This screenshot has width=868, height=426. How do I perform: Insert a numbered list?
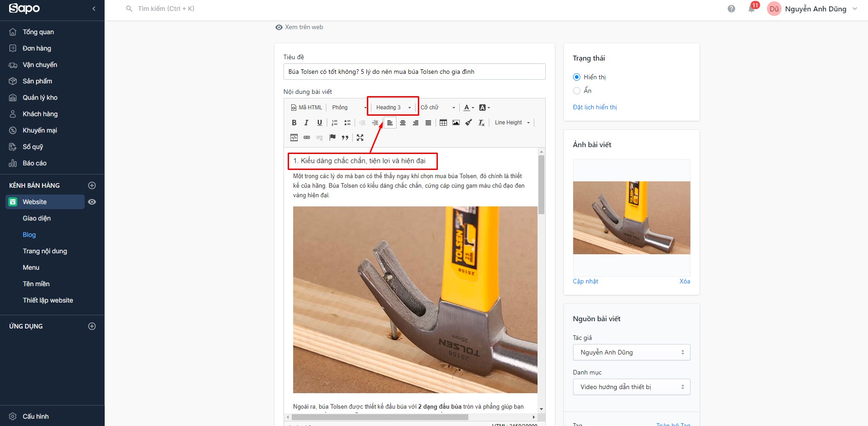pos(335,123)
